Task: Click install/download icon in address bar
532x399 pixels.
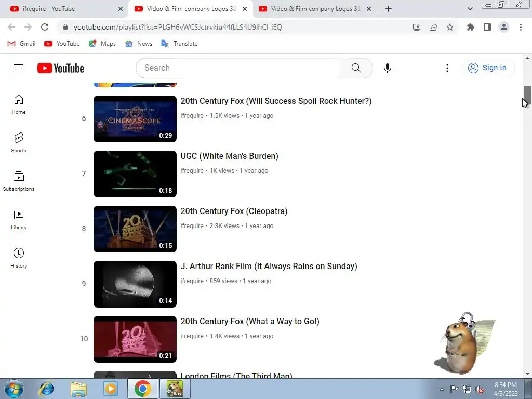Action: click(x=417, y=27)
